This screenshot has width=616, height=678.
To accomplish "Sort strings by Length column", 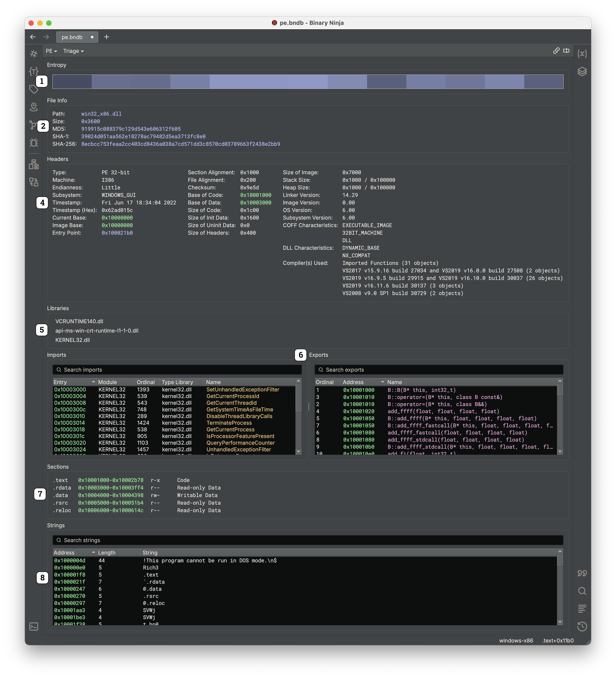I will point(118,553).
